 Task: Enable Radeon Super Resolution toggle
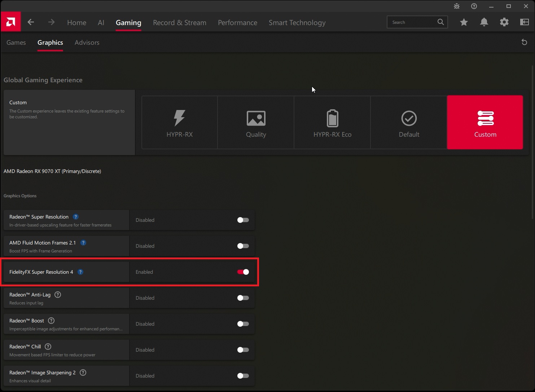(243, 220)
